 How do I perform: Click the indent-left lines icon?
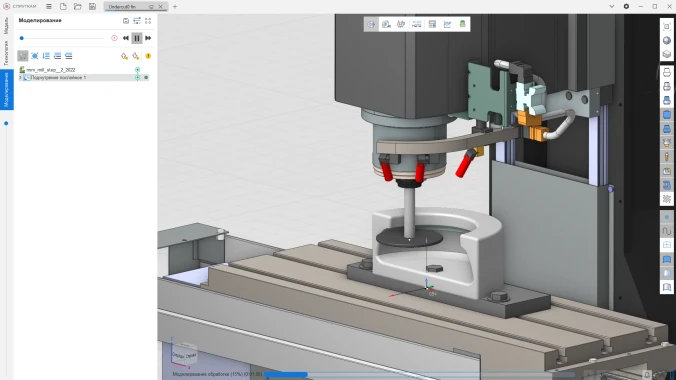tap(57, 56)
